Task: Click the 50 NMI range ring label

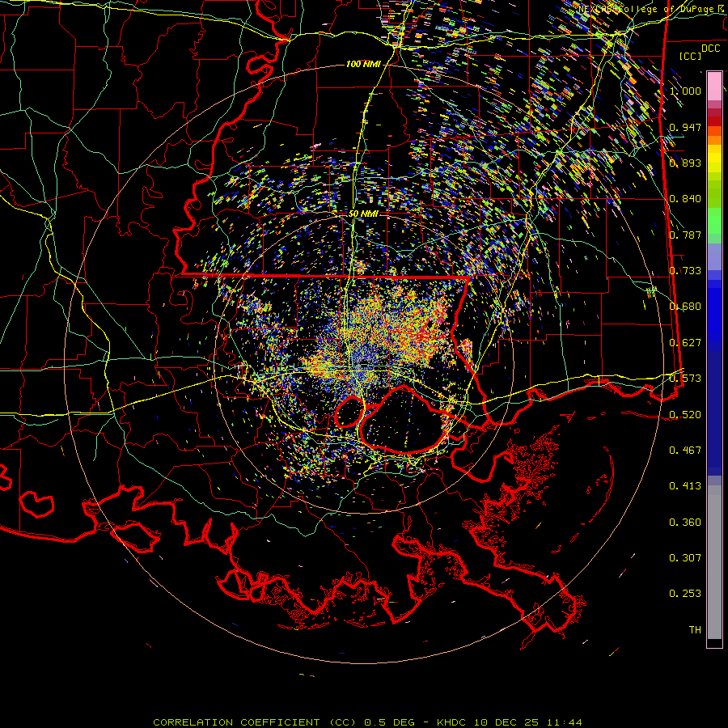Action: tap(363, 214)
